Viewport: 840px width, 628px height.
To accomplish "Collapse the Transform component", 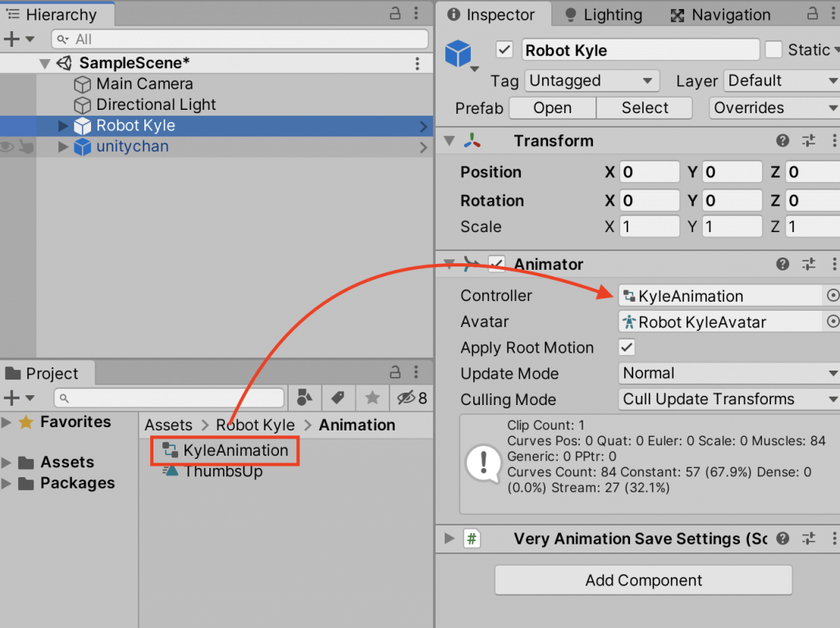I will 450,141.
